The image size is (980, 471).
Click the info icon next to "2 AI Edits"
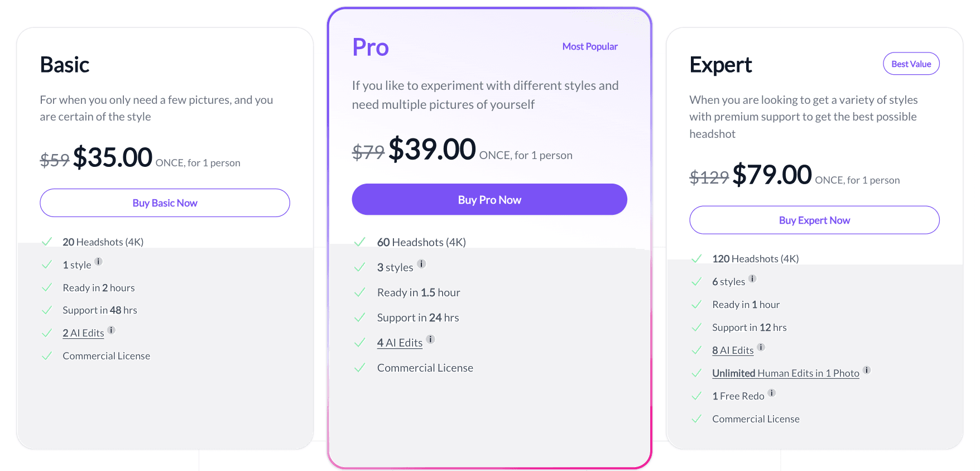[x=111, y=330]
